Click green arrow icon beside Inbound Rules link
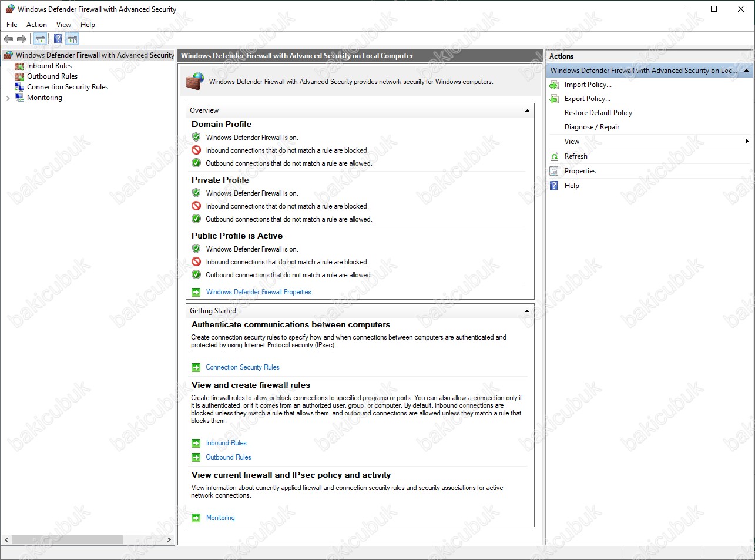 click(196, 443)
